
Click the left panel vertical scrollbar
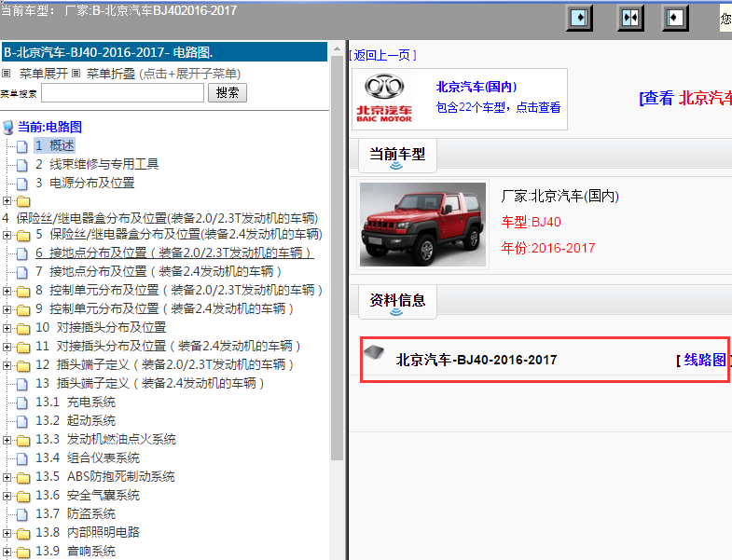(337, 259)
